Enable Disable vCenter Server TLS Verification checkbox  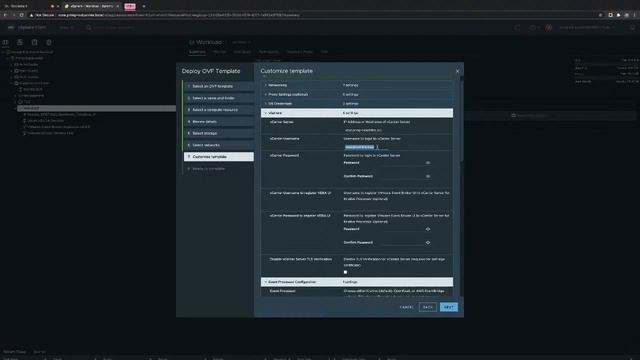[x=345, y=272]
